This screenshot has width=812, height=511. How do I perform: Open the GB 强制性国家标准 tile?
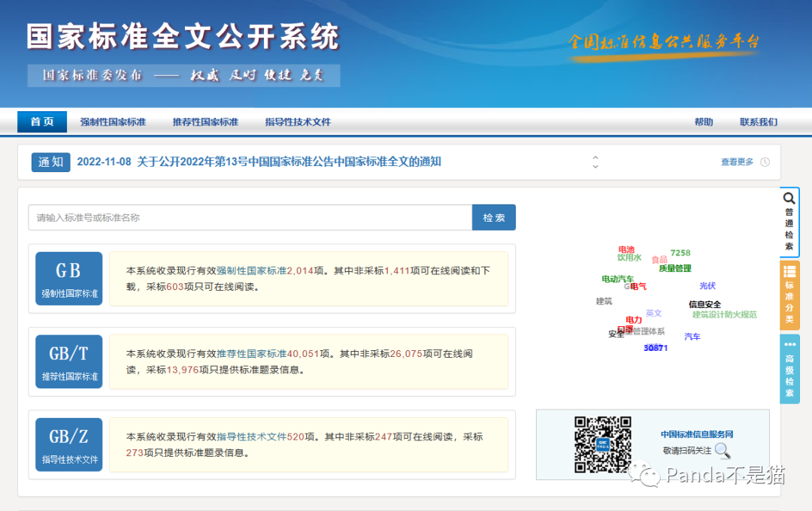pyautogui.click(x=69, y=279)
